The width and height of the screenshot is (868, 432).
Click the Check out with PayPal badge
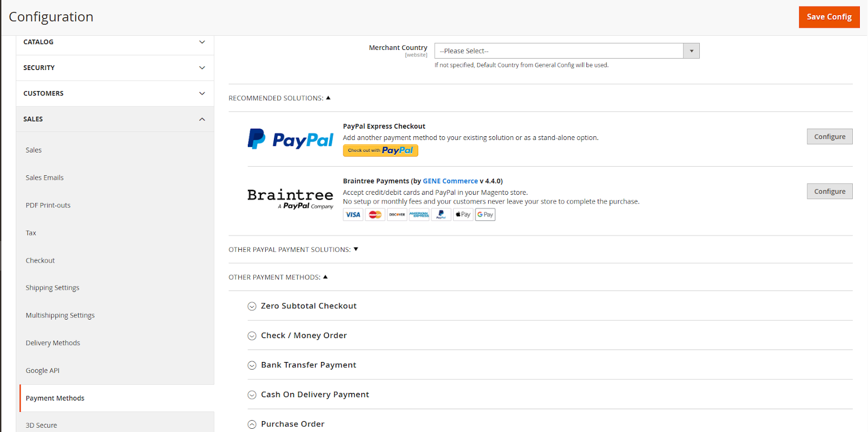tap(380, 150)
